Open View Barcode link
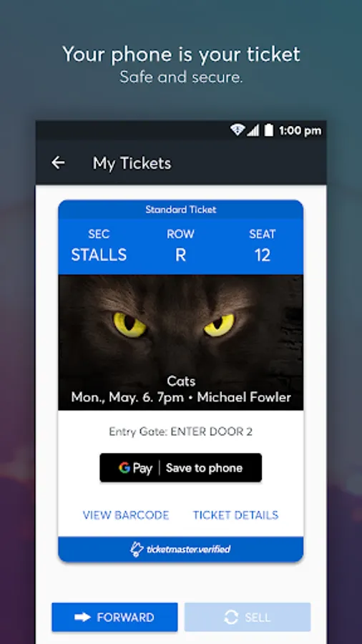 click(126, 515)
